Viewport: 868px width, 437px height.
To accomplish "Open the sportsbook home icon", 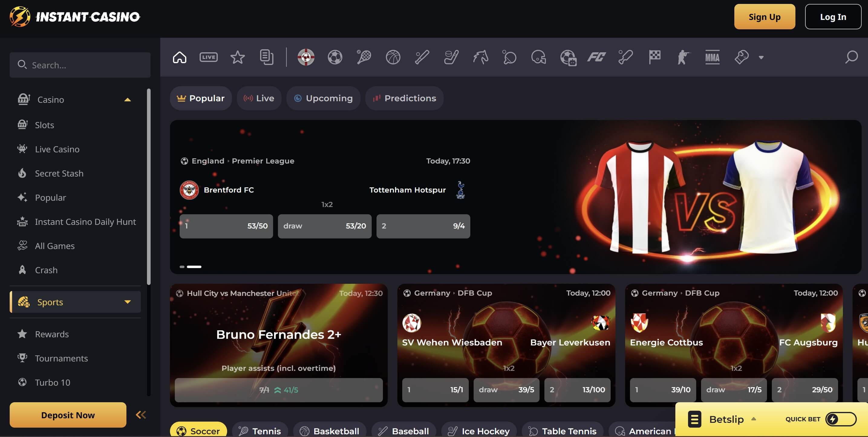I will click(180, 57).
